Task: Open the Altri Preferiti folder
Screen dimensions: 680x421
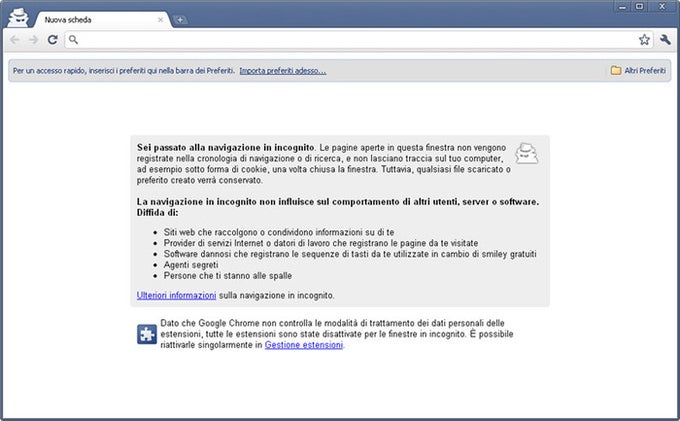Action: pos(638,70)
